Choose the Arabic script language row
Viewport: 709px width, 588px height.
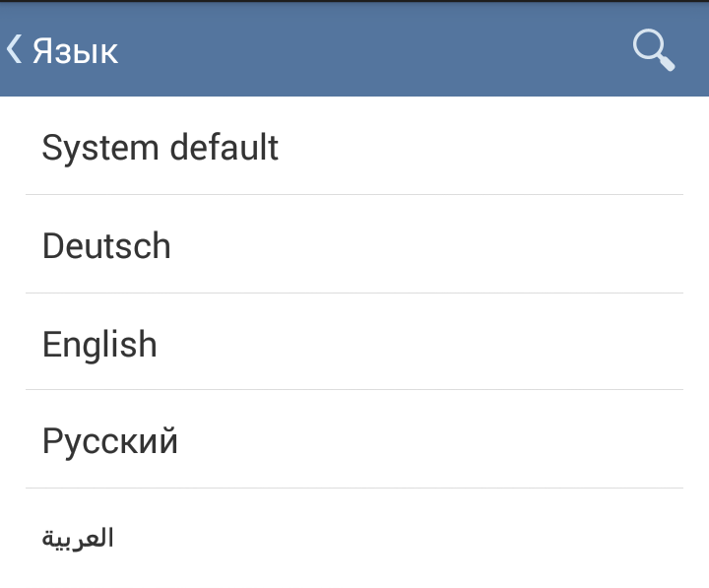78,538
